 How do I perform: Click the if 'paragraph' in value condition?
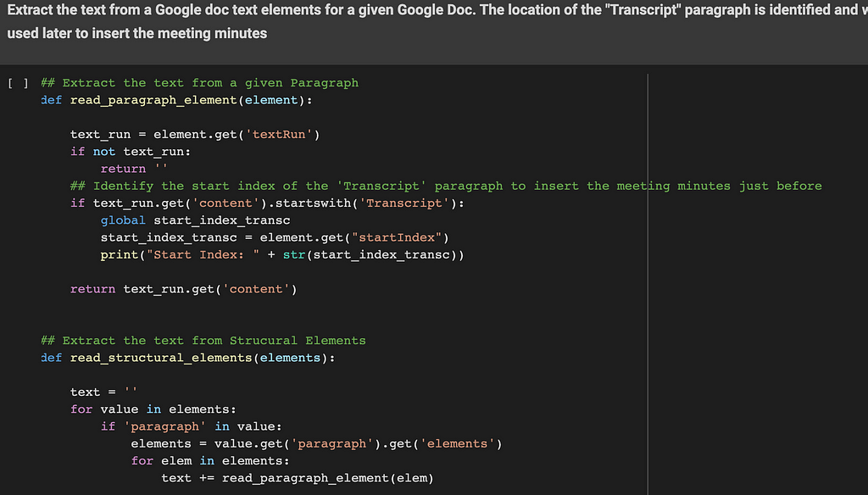[192, 426]
